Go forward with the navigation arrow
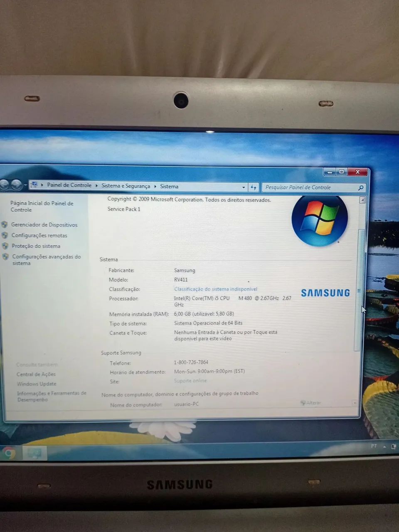399x532 pixels. pos(17,184)
